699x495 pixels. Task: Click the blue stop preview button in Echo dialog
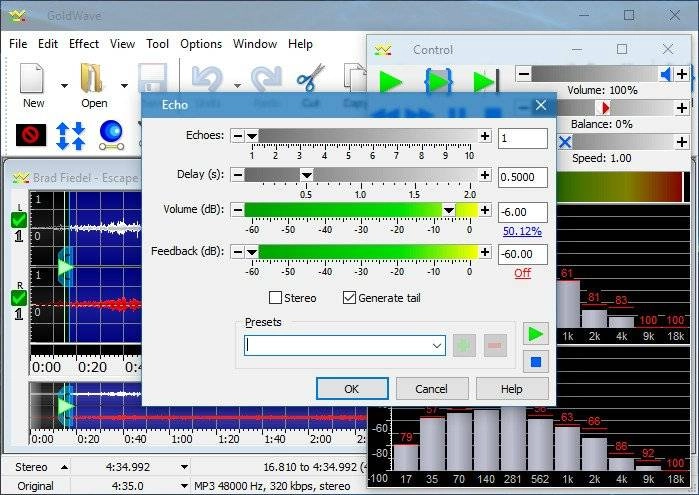(535, 362)
